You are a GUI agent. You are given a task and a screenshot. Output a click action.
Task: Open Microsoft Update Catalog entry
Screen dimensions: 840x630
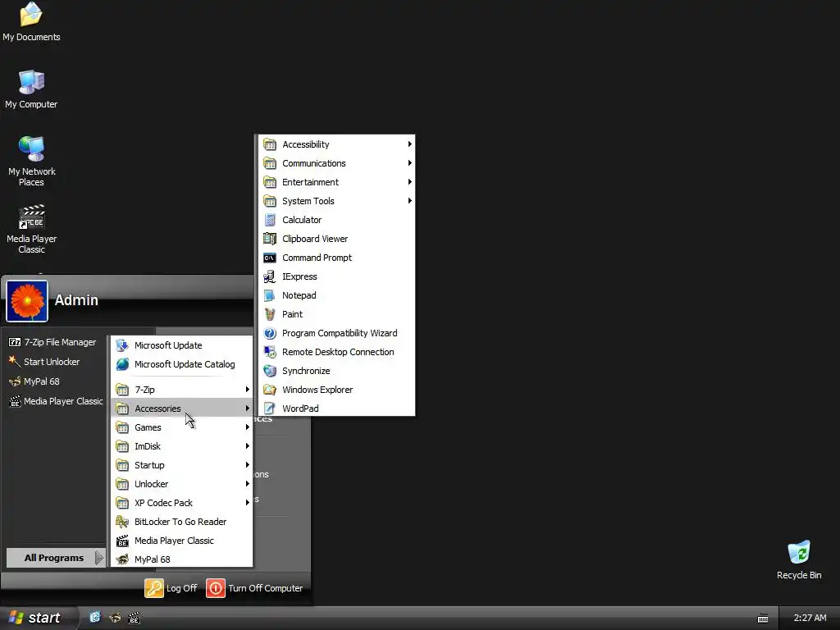[181, 364]
